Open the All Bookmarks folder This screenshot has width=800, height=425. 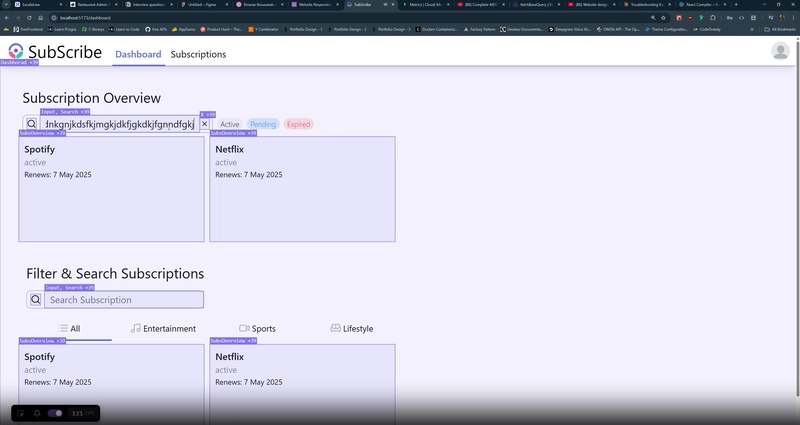(780, 29)
